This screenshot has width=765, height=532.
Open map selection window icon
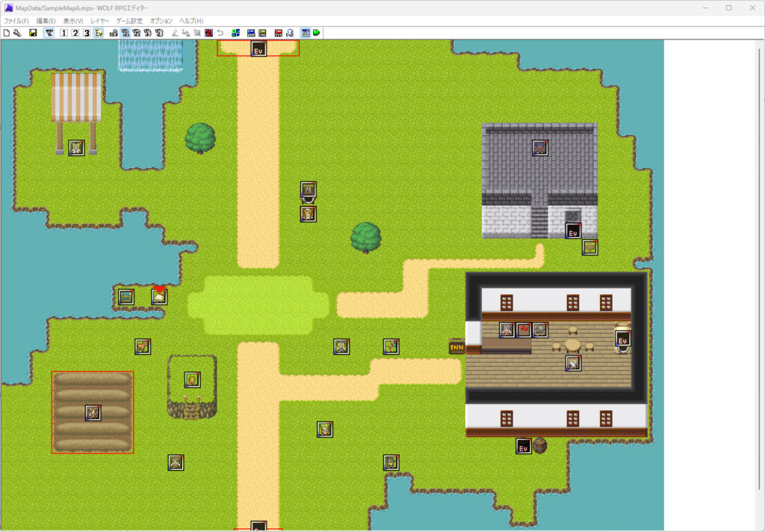click(x=235, y=33)
